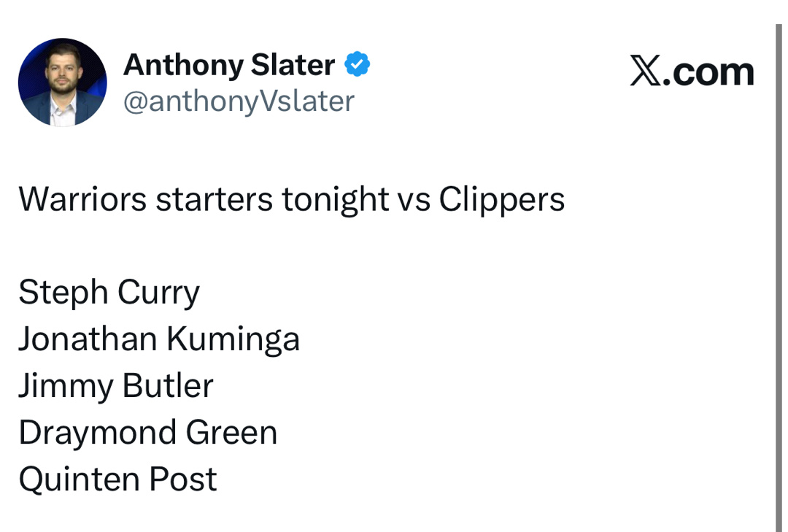The height and width of the screenshot is (532, 788).
Task: Click the X logo in corner
Action: click(644, 72)
